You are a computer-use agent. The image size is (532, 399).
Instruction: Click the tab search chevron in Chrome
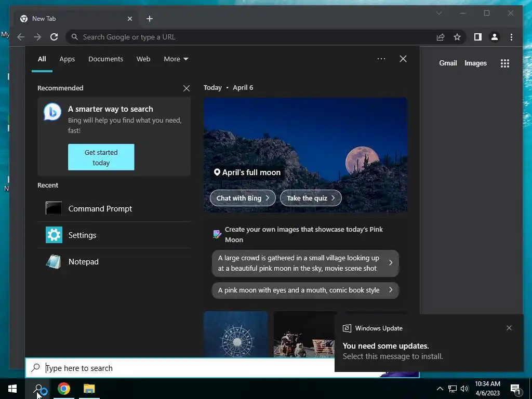[x=438, y=13]
